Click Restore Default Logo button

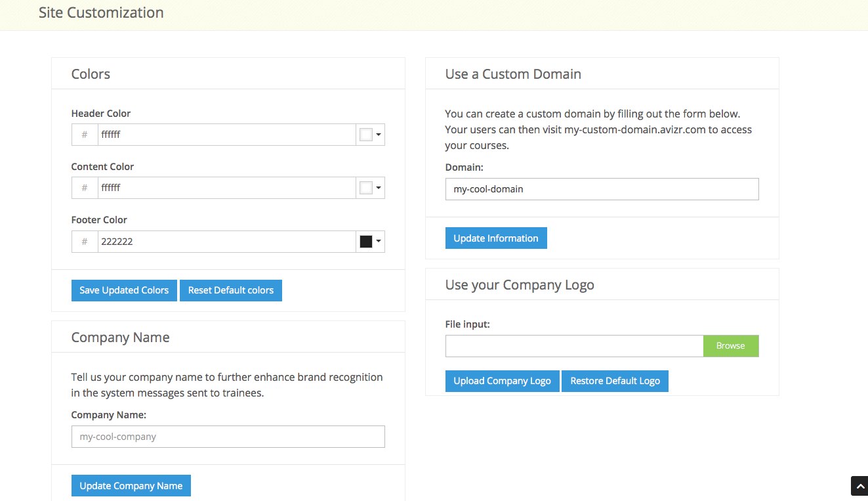[x=615, y=381]
